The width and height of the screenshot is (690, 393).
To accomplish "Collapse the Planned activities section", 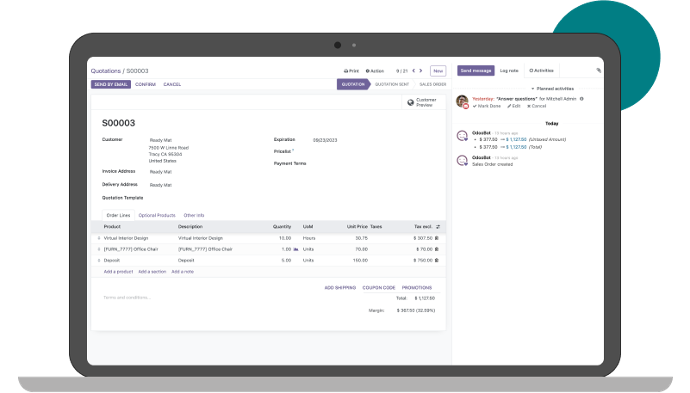I will click(552, 88).
